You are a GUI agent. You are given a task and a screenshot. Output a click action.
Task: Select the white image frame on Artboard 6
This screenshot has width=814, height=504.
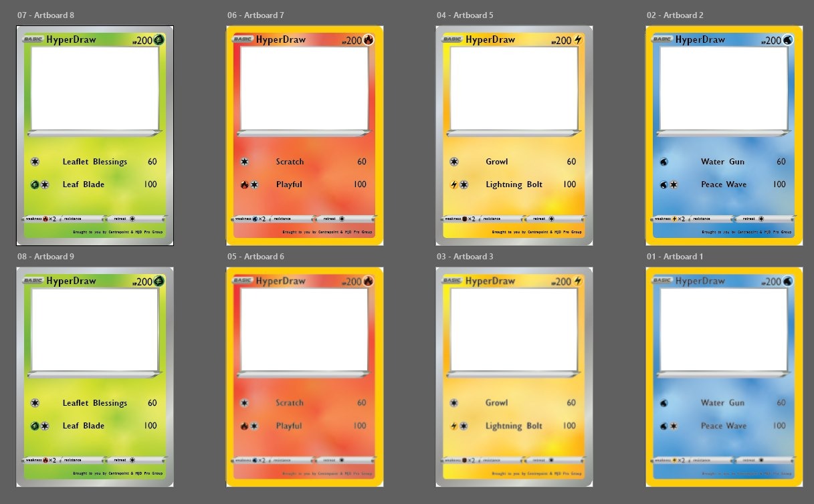[x=304, y=330]
